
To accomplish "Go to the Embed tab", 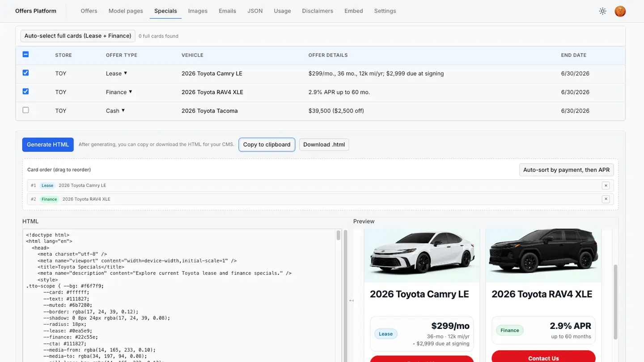I will 354,11.
